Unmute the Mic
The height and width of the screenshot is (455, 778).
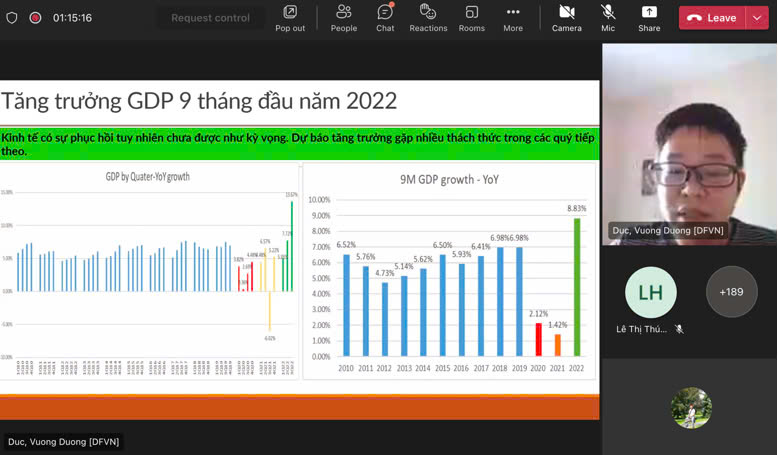[608, 17]
